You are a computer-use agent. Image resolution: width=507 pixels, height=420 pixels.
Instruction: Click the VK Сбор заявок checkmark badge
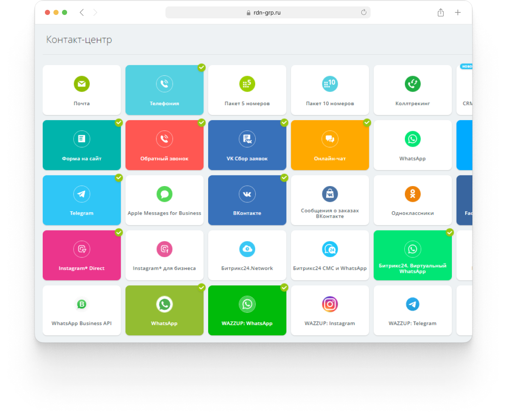point(284,122)
